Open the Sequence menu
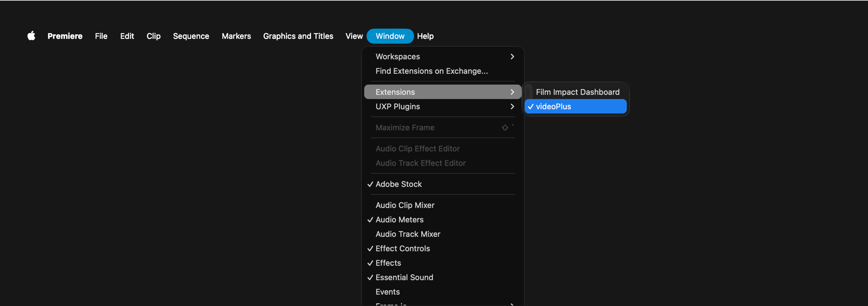Screen dimensions: 868x306 pos(191,36)
